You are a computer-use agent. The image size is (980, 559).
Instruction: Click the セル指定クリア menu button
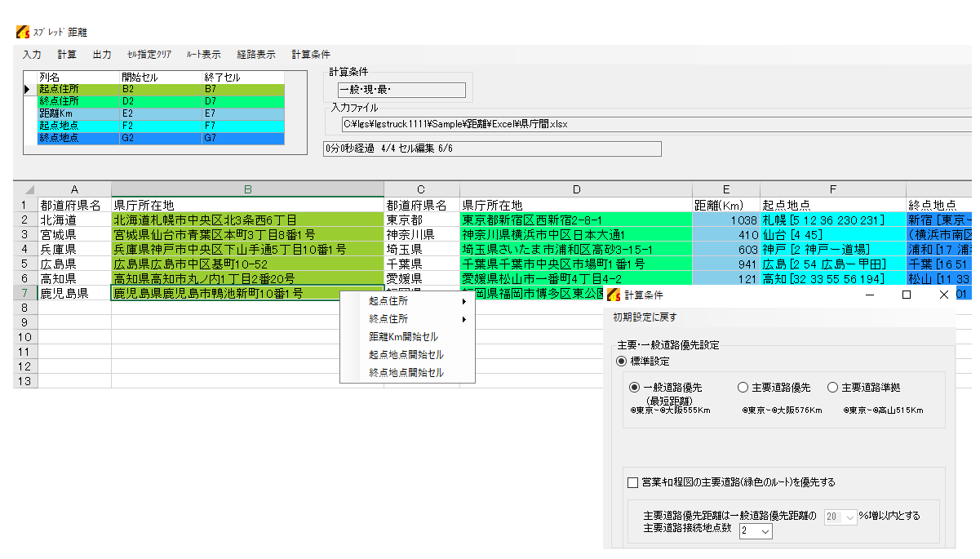pos(149,55)
